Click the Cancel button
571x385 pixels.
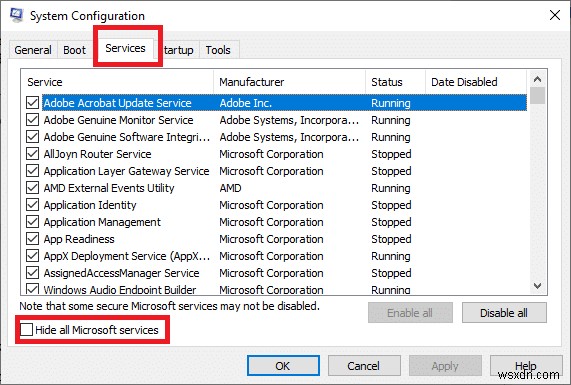point(364,366)
